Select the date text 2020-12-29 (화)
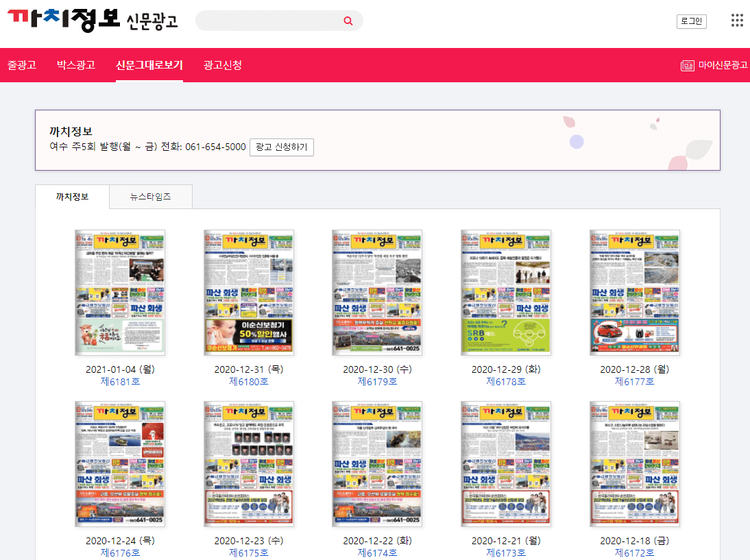This screenshot has width=750, height=560. coord(506,369)
